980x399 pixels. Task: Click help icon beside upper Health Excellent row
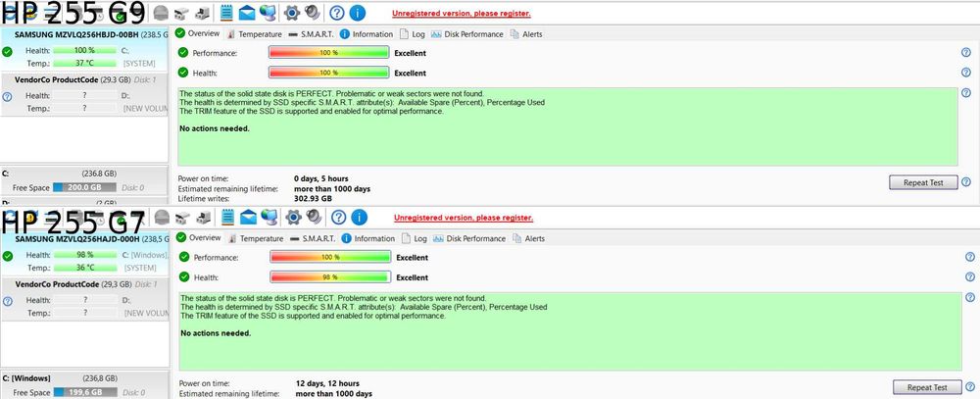pos(965,73)
